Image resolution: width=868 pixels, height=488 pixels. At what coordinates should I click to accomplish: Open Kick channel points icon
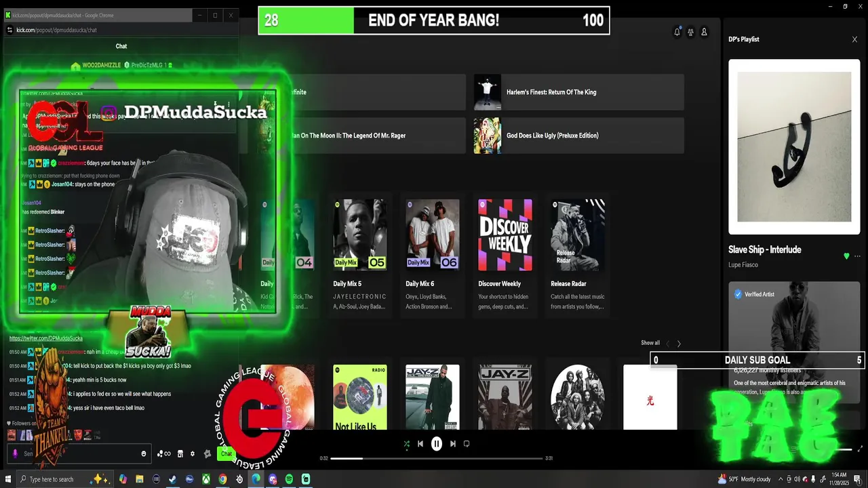(164, 454)
